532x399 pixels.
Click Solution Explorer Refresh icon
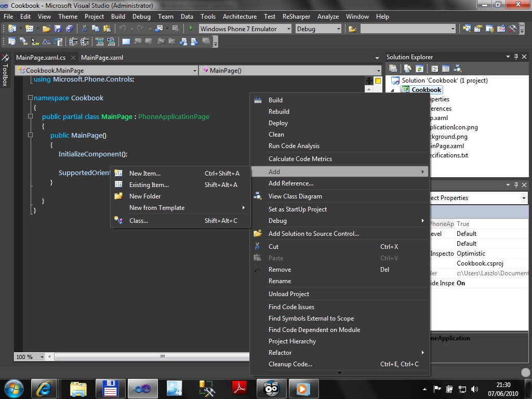[x=420, y=69]
